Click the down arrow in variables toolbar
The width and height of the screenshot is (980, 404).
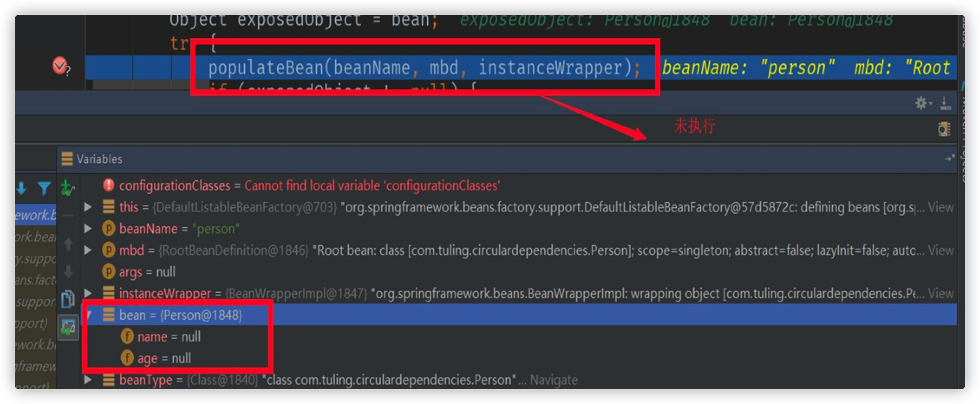[69, 271]
